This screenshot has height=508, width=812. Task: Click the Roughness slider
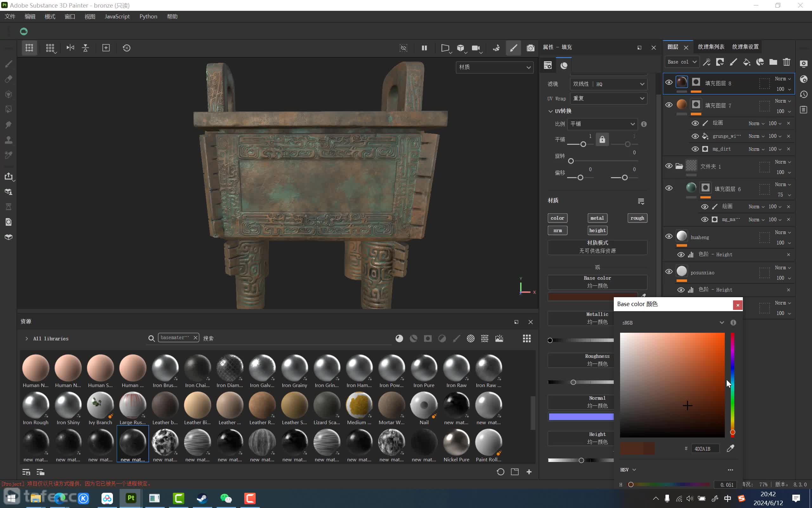click(x=581, y=382)
